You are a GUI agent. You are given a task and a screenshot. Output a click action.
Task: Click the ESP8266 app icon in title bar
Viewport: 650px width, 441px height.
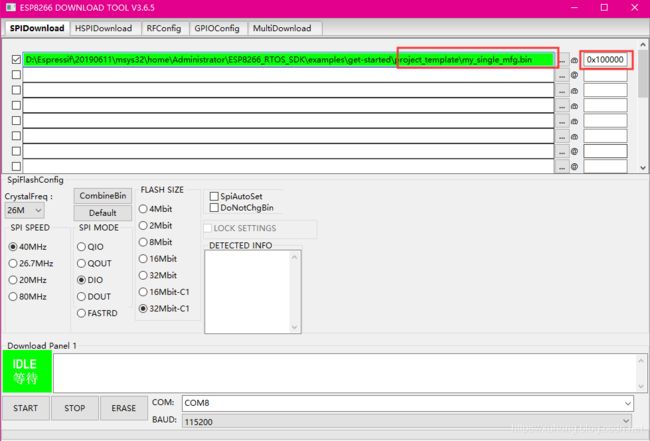tap(11, 7)
